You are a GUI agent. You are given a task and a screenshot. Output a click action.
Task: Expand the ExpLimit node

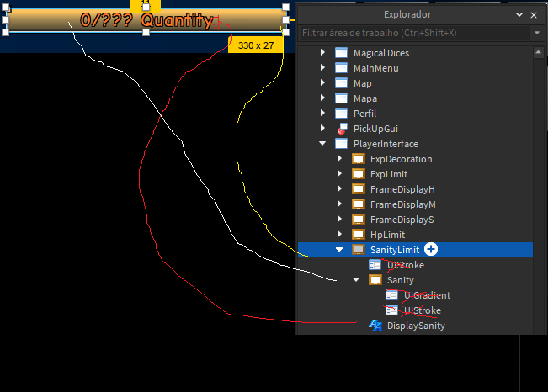(339, 173)
